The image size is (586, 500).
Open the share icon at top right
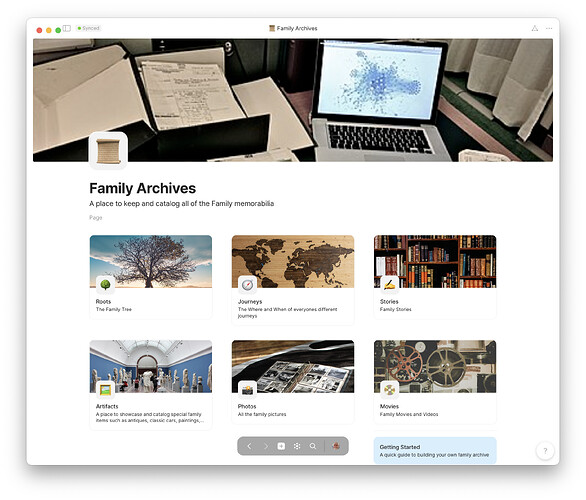pyautogui.click(x=535, y=28)
